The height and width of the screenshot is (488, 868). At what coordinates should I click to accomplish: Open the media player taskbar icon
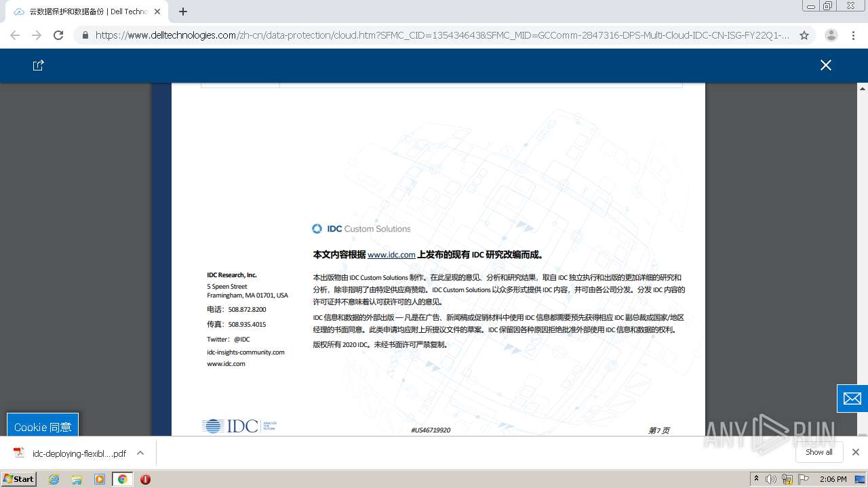click(x=100, y=479)
